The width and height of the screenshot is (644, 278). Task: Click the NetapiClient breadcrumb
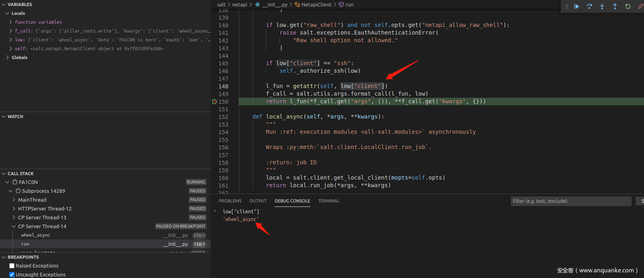[316, 4]
